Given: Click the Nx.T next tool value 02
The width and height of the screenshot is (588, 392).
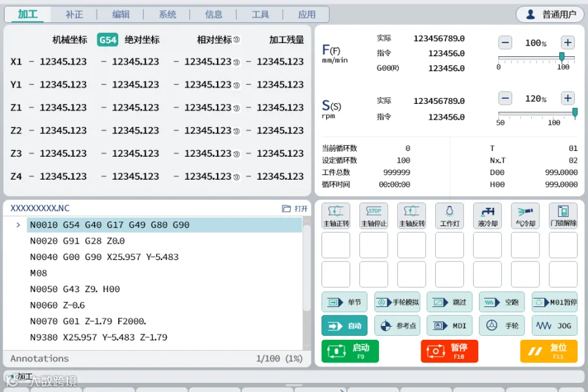Looking at the screenshot, I should pyautogui.click(x=573, y=161).
